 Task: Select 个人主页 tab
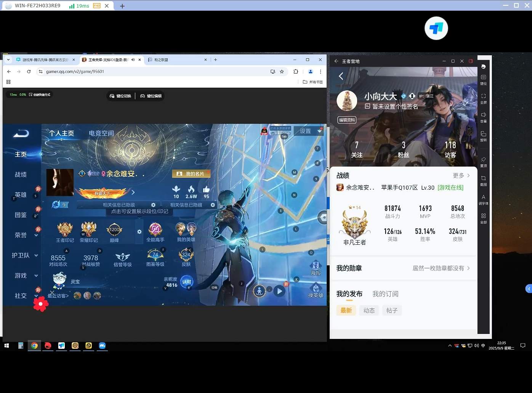click(61, 133)
